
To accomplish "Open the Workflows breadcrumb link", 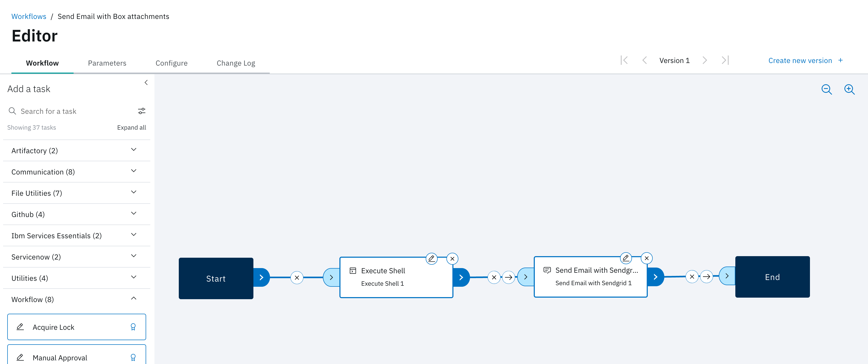I will click(29, 16).
